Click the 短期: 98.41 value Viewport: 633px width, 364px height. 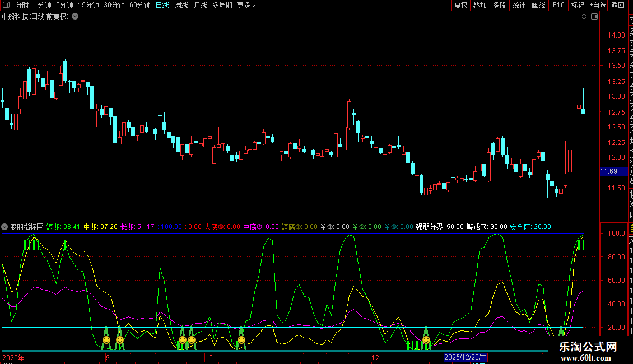click(x=63, y=227)
